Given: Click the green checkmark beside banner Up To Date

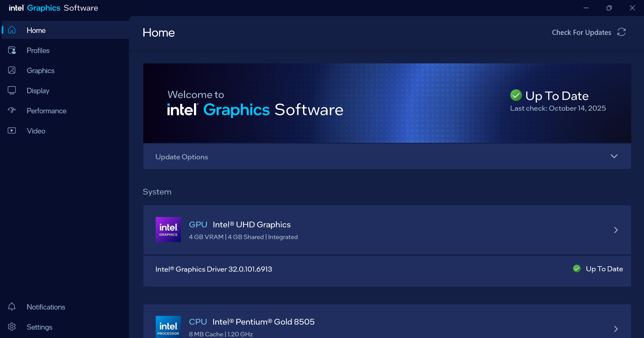Looking at the screenshot, I should click(516, 95).
